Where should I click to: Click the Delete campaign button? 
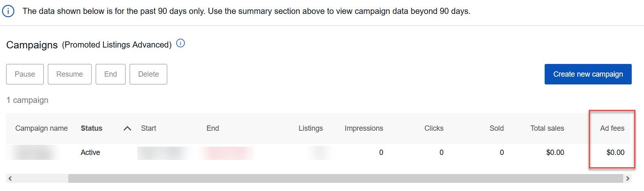click(x=148, y=74)
